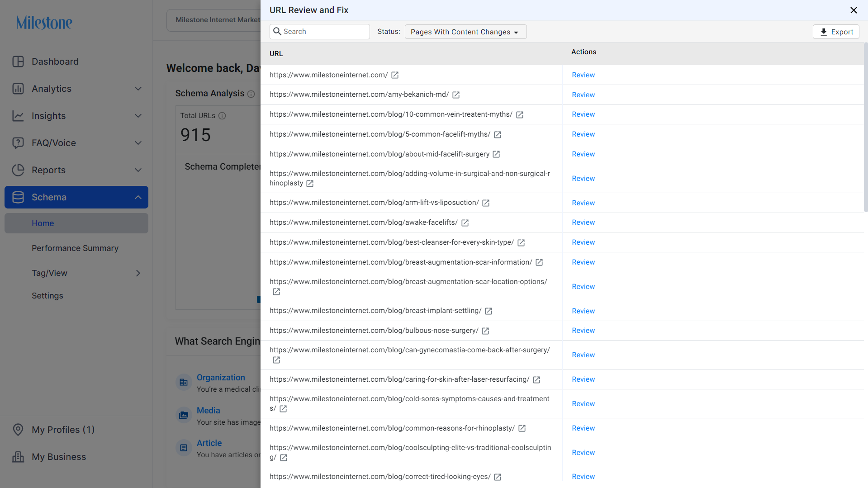868x488 pixels.
Task: Click the Actions column header
Action: (583, 52)
